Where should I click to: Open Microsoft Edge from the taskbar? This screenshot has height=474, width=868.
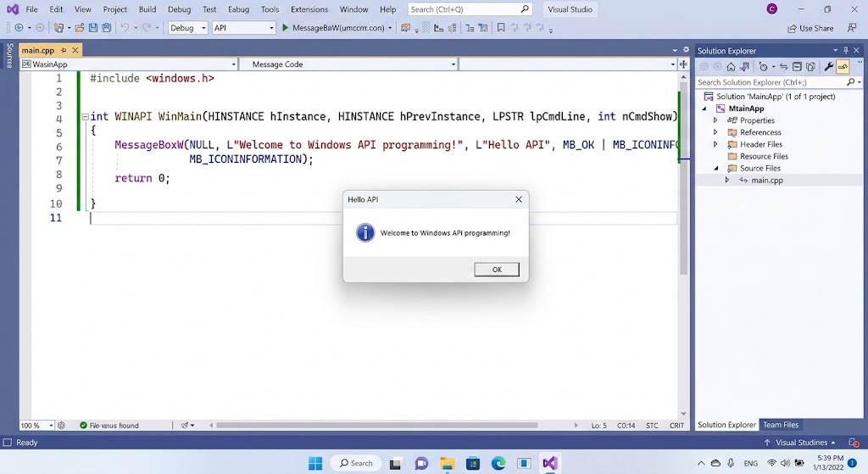[x=498, y=463]
